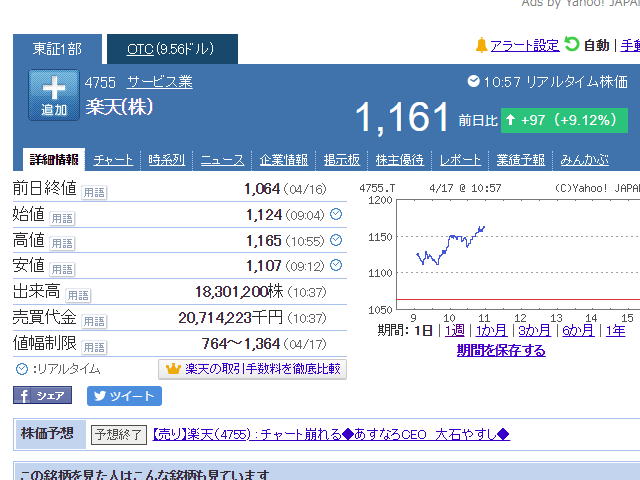Click the 値幅制限 range 764~1,364

(x=241, y=344)
